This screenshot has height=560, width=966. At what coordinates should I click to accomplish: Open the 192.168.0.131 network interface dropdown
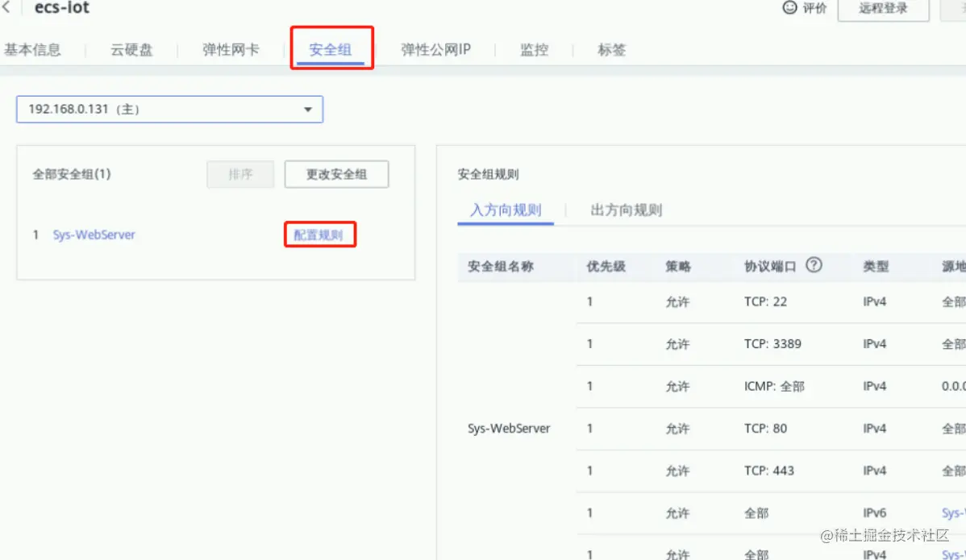pos(169,110)
